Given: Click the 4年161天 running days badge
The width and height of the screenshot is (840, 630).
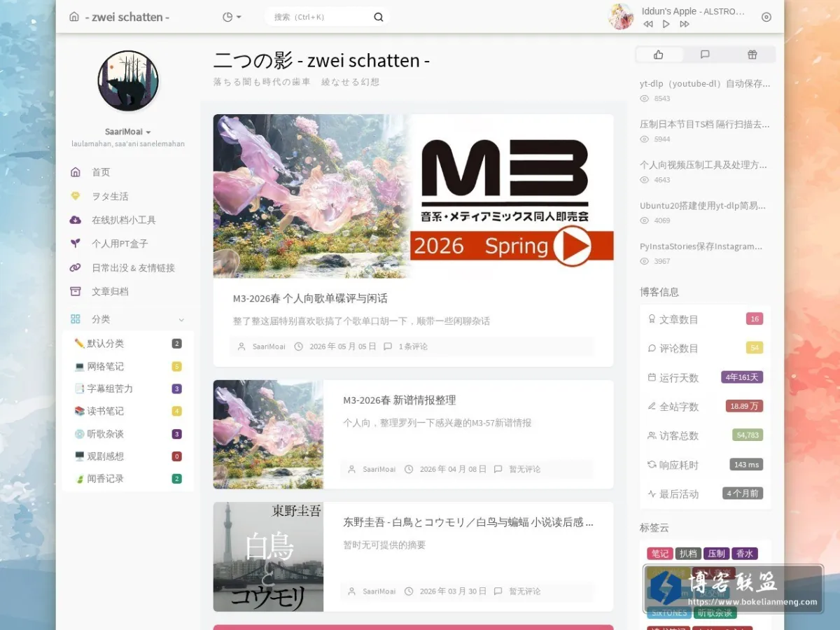Looking at the screenshot, I should [x=742, y=377].
